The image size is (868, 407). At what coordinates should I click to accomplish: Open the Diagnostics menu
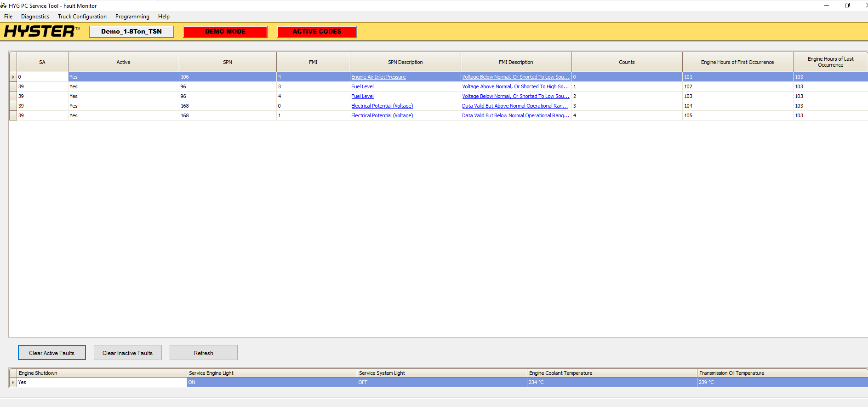pos(35,17)
